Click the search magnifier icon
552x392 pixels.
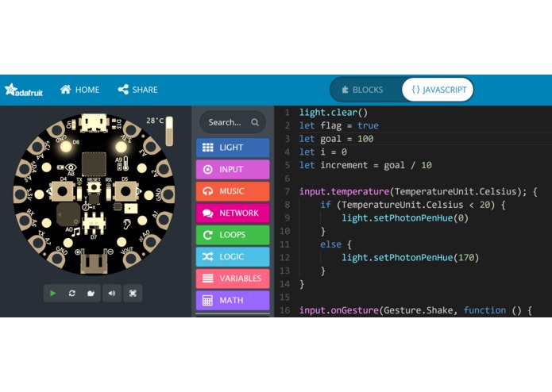coord(255,122)
